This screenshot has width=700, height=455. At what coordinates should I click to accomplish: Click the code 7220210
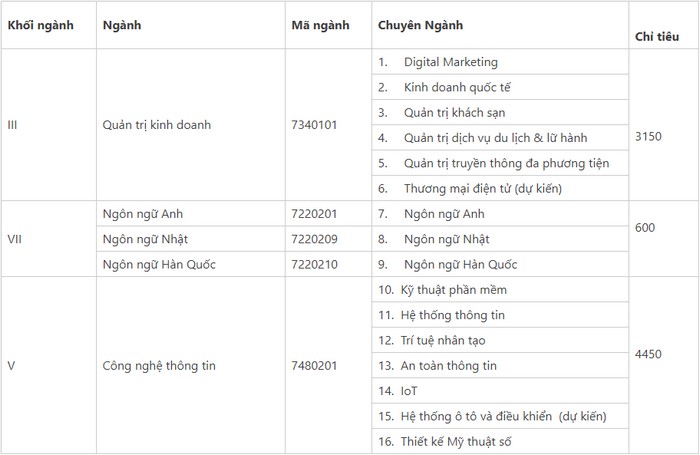(x=314, y=265)
